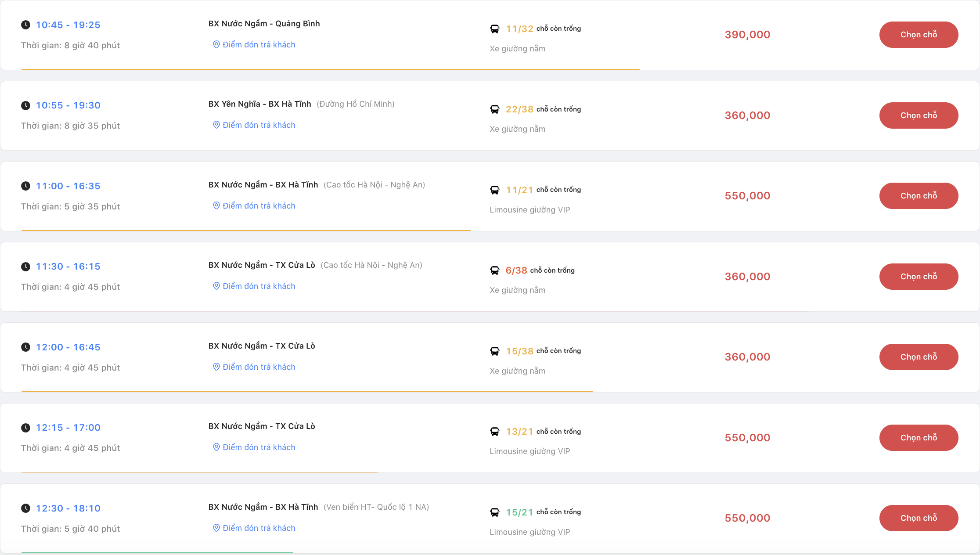
Task: Click clock icon beside 11:00 - 16:35
Action: pyautogui.click(x=26, y=186)
